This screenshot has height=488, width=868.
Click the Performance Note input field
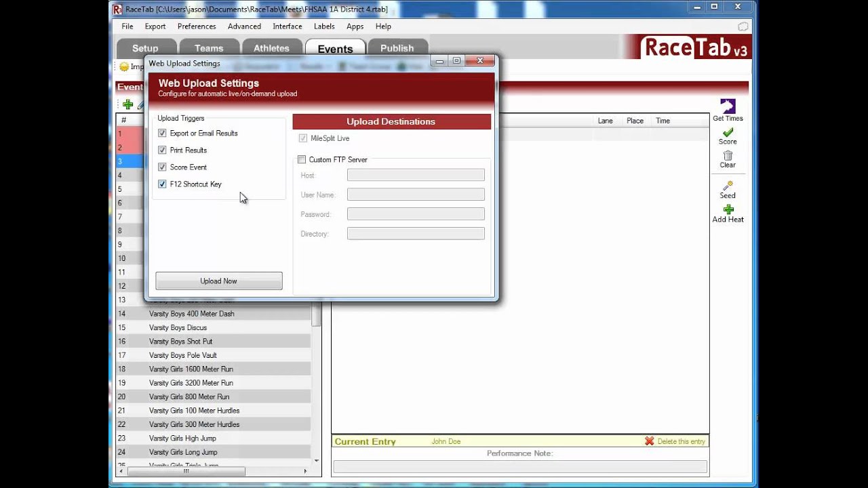pos(520,467)
